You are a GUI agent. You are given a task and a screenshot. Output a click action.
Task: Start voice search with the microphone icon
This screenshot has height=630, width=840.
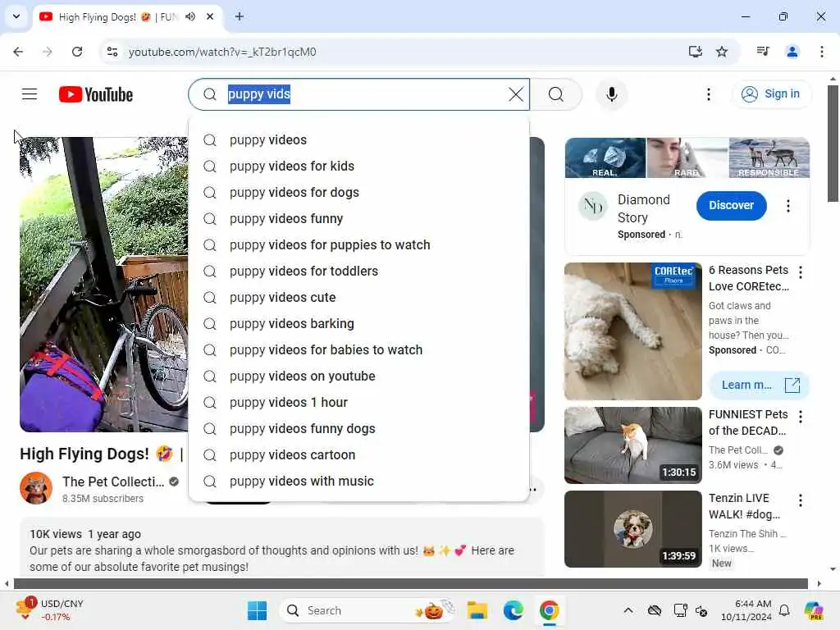[611, 94]
